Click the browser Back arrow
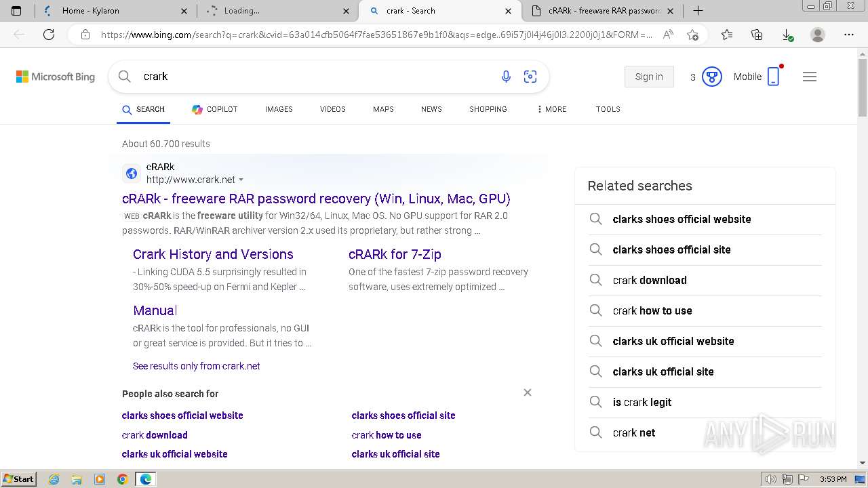Screen dimensions: 868x488 click(x=19, y=35)
